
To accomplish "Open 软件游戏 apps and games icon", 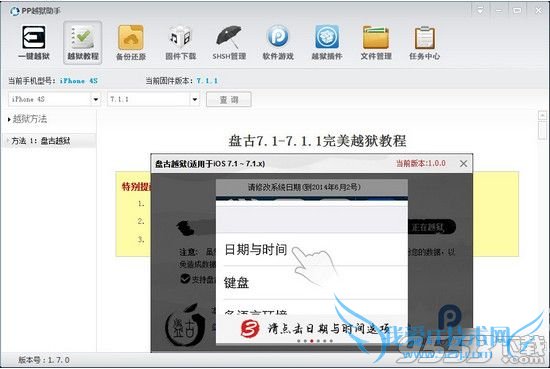I will (278, 42).
